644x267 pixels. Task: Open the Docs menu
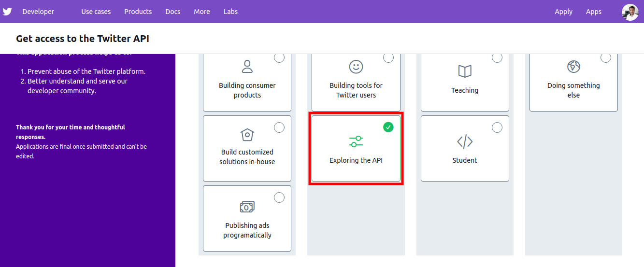172,12
